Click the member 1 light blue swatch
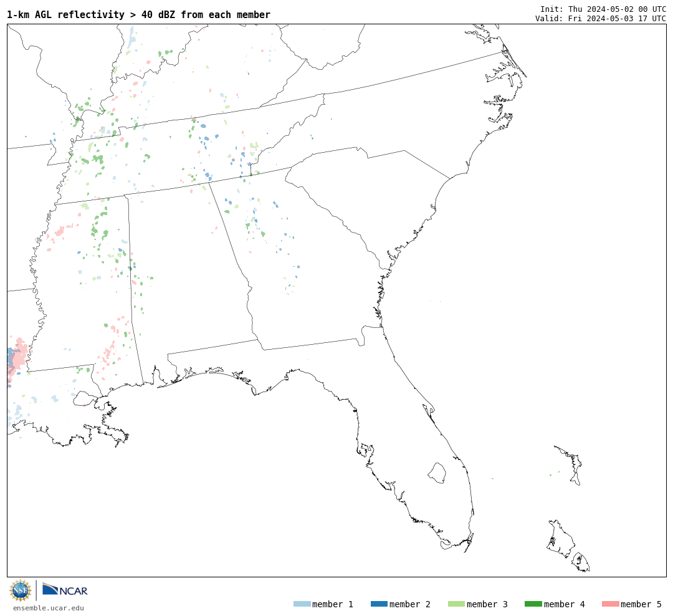 click(302, 604)
